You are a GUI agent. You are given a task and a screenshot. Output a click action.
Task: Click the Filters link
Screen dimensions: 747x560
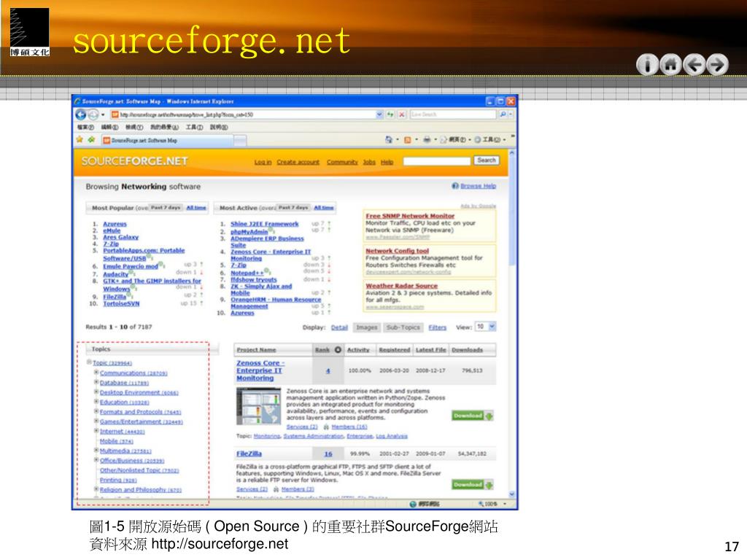pyautogui.click(x=438, y=327)
